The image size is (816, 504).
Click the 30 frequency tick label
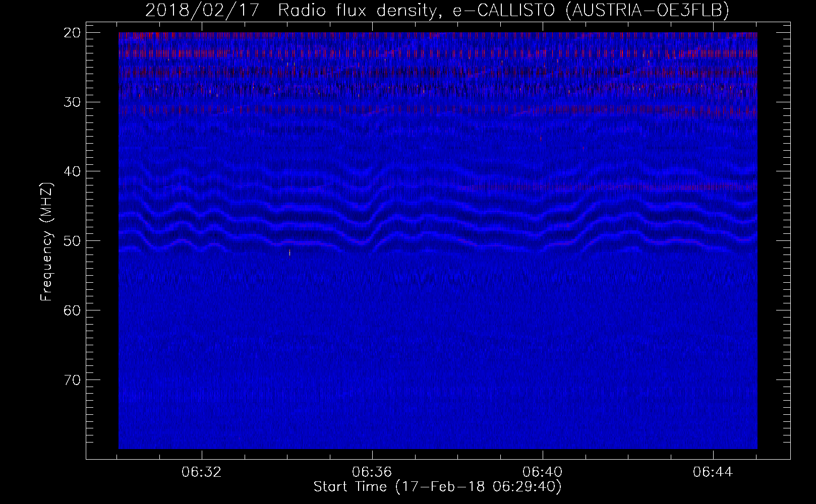coord(73,102)
